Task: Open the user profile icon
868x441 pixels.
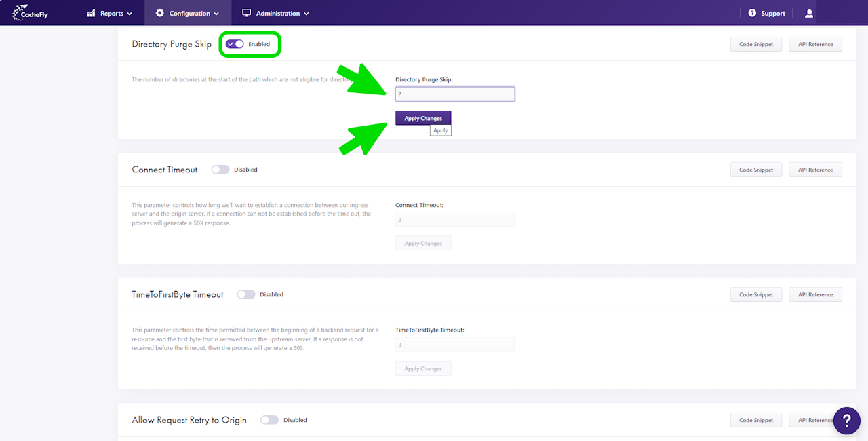Action: (x=809, y=13)
